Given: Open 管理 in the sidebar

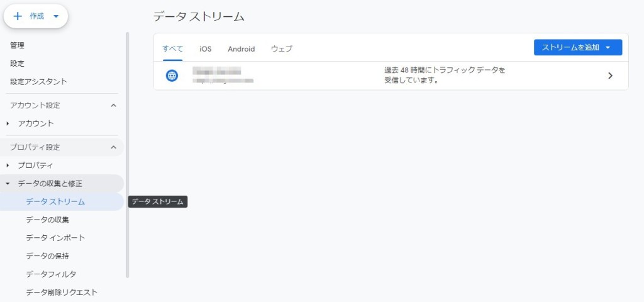Looking at the screenshot, I should click(18, 45).
